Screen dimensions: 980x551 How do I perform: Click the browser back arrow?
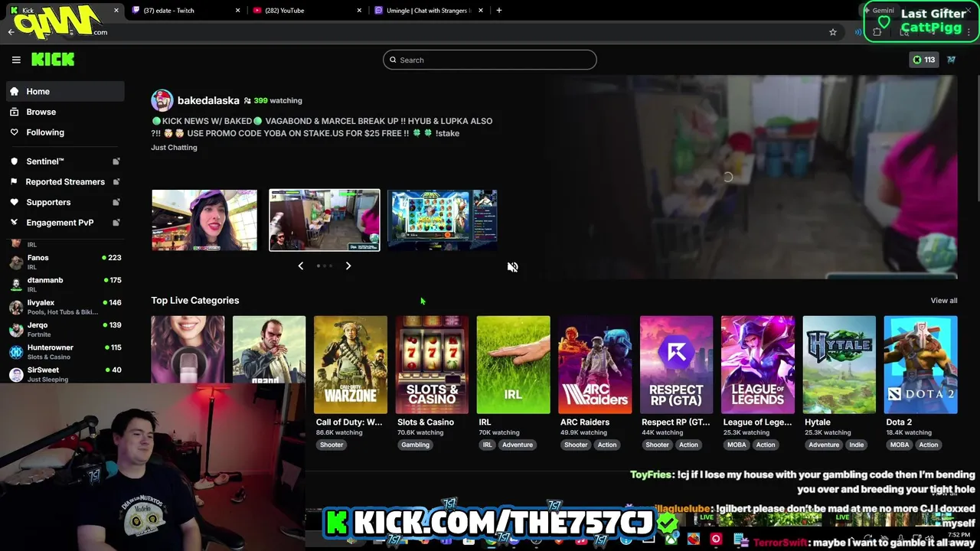11,32
